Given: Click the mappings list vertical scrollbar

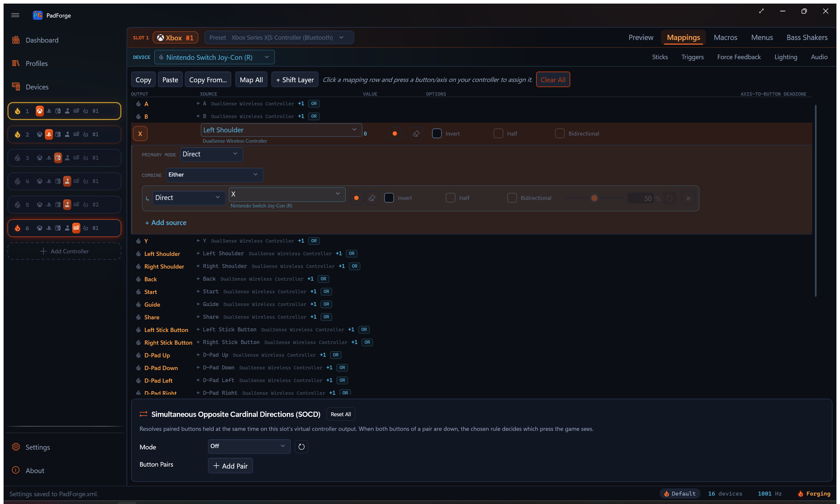Looking at the screenshot, I should (816, 200).
